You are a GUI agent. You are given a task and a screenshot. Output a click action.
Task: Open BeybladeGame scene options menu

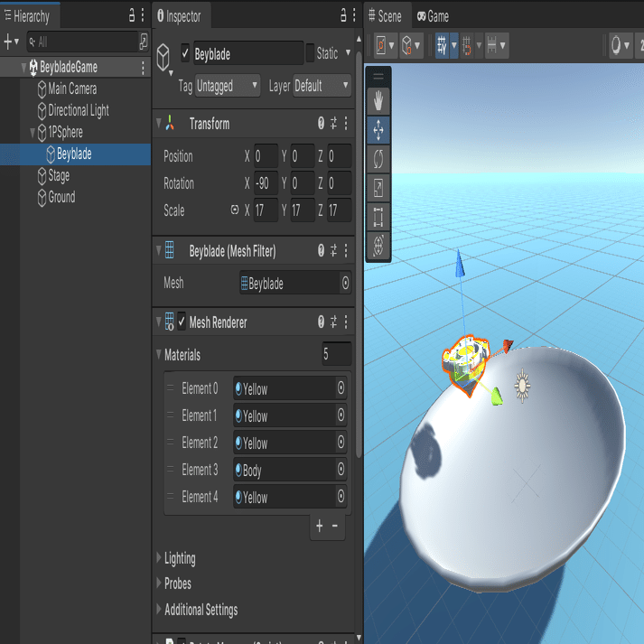tap(143, 68)
